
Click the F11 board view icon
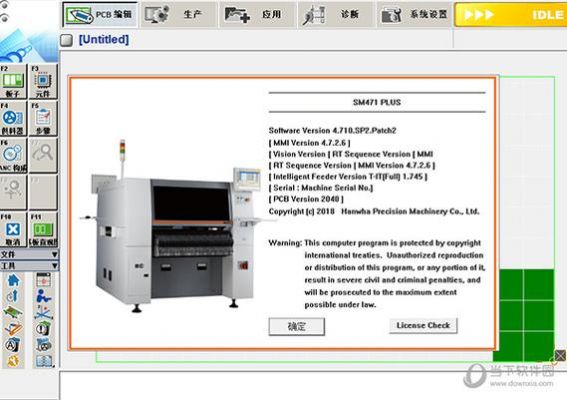43,230
